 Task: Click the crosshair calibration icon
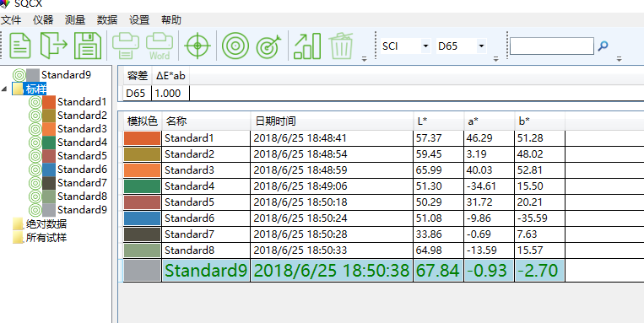198,46
